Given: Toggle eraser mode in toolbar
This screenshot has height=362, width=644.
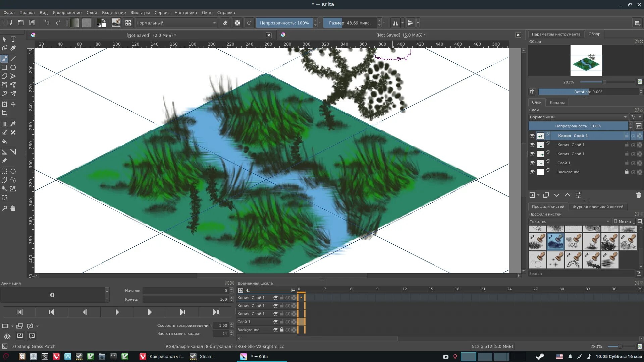Looking at the screenshot, I should 225,23.
